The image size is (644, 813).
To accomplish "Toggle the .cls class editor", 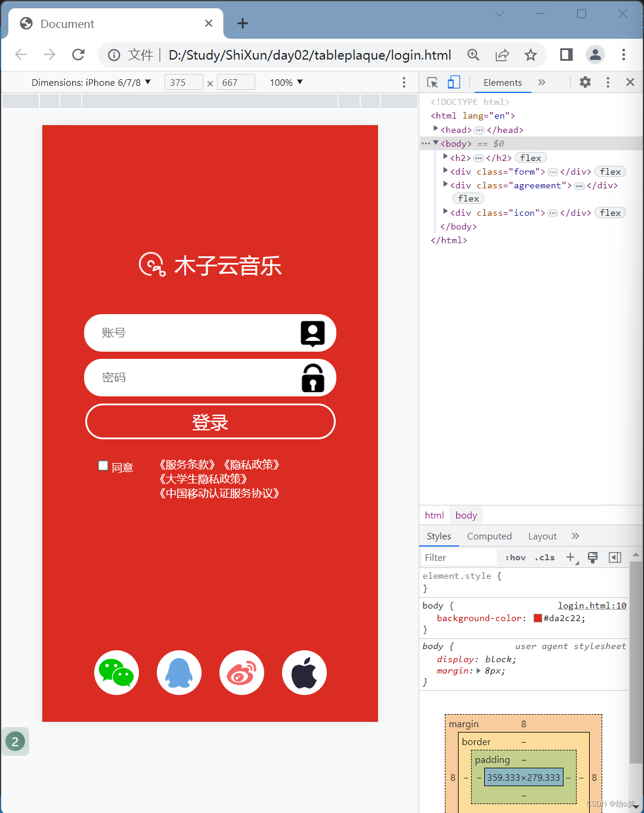I will coord(544,557).
